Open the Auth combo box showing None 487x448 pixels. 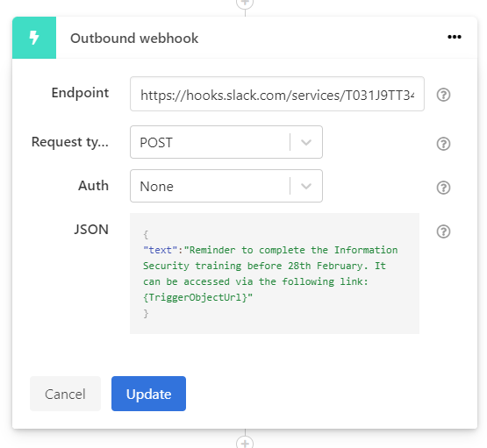click(x=226, y=186)
